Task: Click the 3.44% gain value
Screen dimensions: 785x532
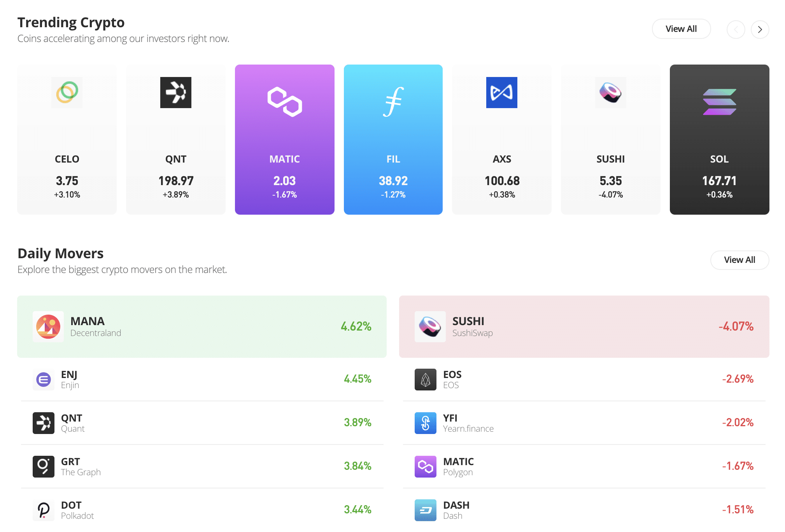Action: [357, 509]
